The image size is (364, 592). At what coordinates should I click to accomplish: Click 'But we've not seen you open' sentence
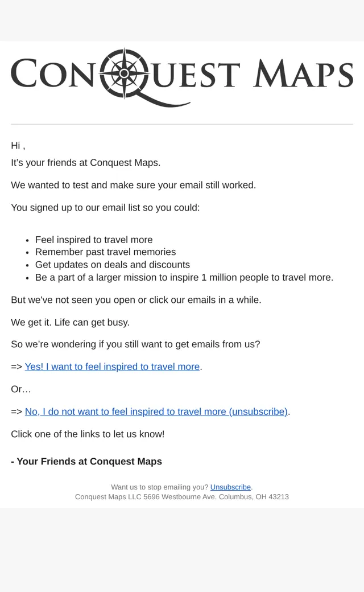(x=136, y=300)
